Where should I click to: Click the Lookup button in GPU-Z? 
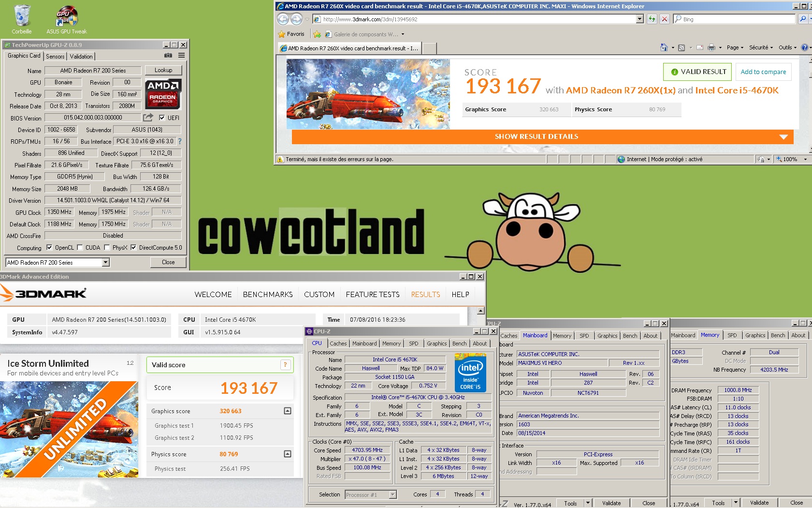pyautogui.click(x=163, y=70)
